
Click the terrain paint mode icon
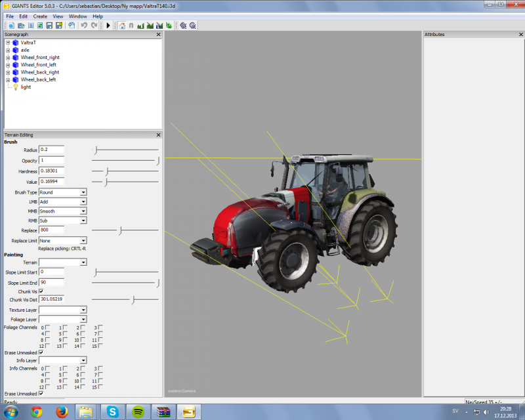pyautogui.click(x=150, y=26)
